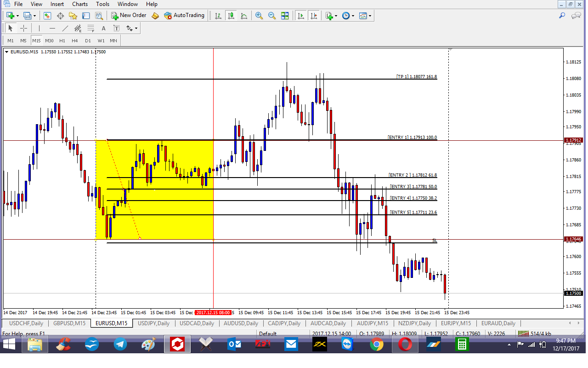Open the Insert menu
This screenshot has height=368, width=588.
(x=57, y=4)
